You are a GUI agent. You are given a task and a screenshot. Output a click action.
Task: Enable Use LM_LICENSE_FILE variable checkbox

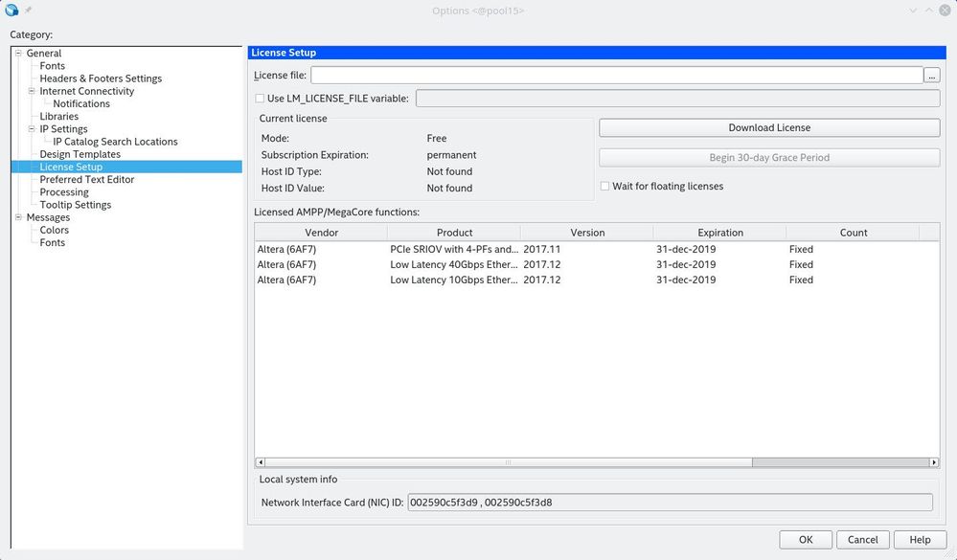pyautogui.click(x=260, y=99)
